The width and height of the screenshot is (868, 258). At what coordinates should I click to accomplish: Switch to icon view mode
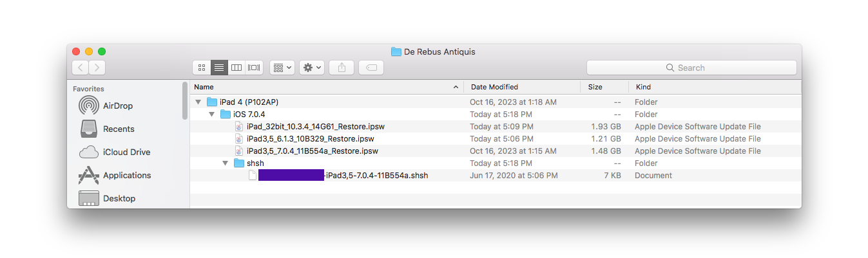[x=202, y=67]
